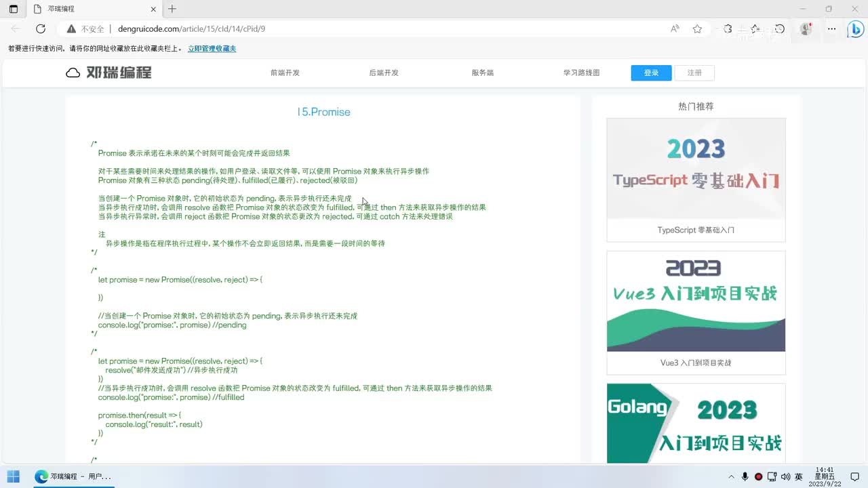This screenshot has height=488, width=868.
Task: Show hidden system tray icons
Action: coord(732,476)
